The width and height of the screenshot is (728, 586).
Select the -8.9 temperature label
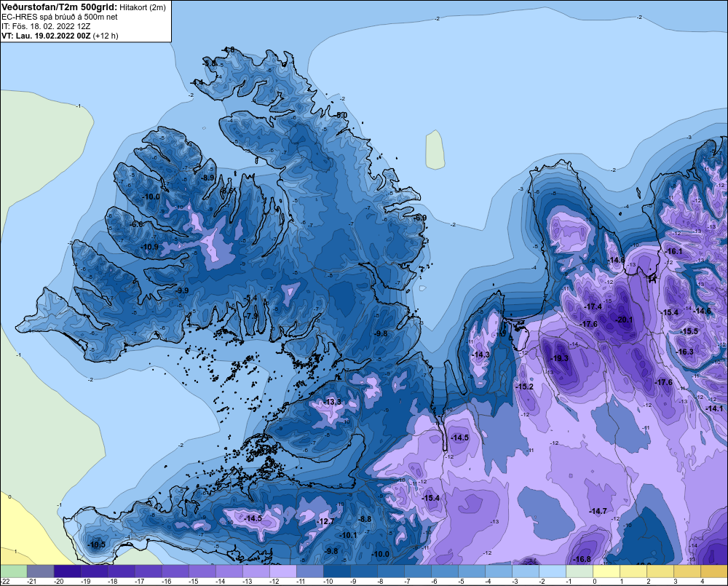point(207,178)
